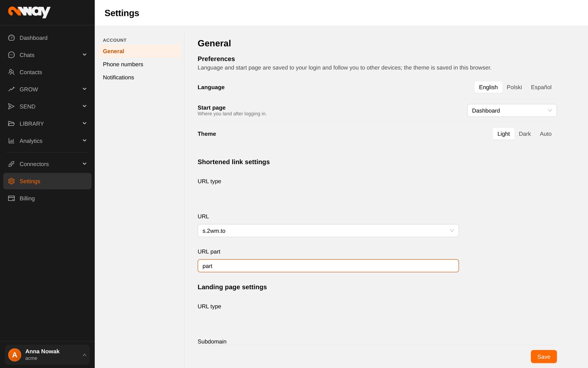
Task: Click the Analytics bar chart icon
Action: coord(11,141)
